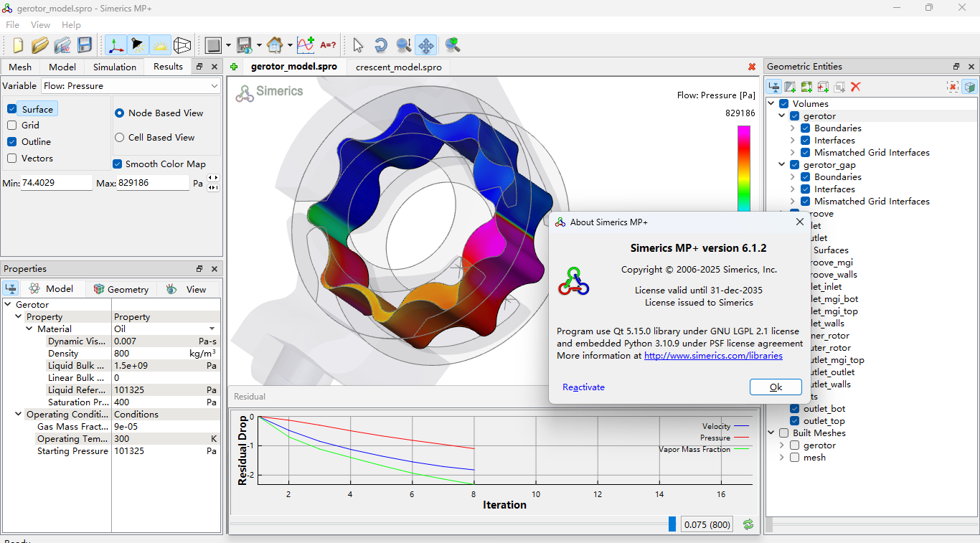Uncheck Smooth Color Map option
The image size is (980, 543).
coord(118,164)
